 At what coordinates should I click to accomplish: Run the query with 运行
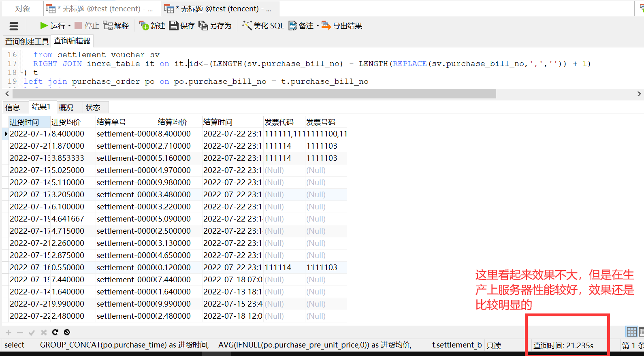53,26
